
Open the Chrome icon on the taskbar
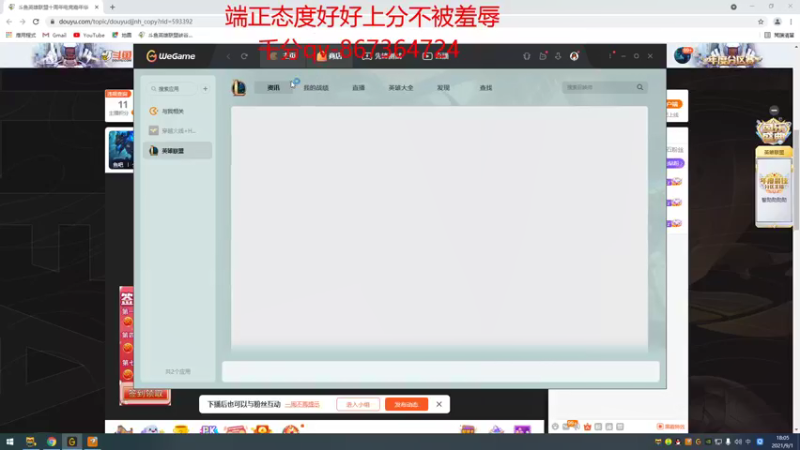[51, 442]
